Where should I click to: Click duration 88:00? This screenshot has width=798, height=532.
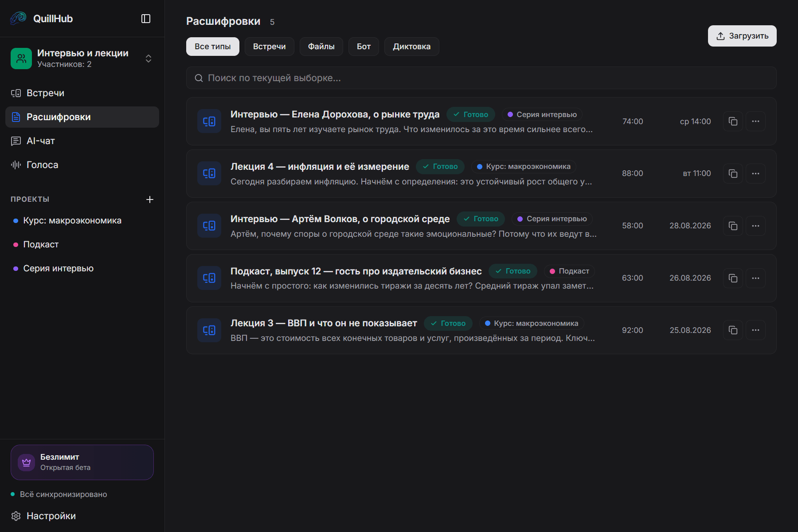coord(633,173)
